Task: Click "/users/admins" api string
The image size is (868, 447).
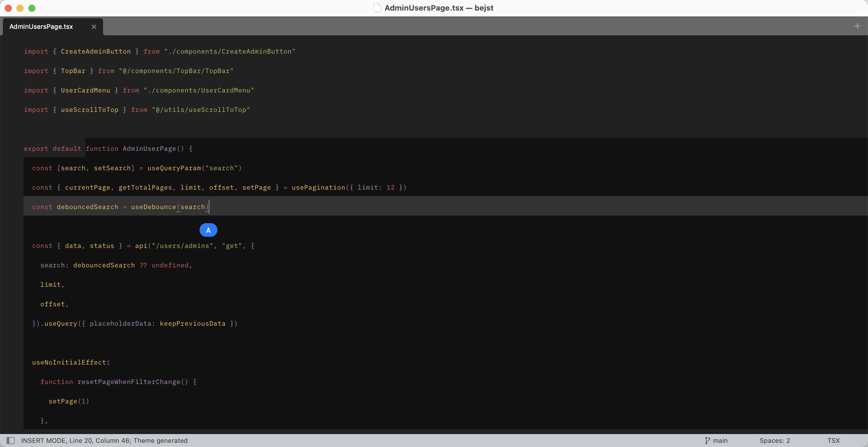Action: [x=182, y=246]
